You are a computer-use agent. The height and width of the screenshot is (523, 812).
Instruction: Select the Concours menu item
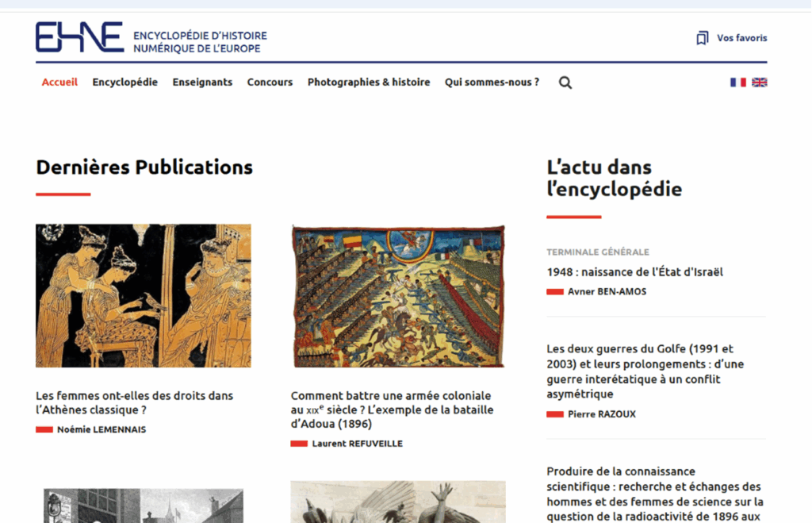[270, 82]
